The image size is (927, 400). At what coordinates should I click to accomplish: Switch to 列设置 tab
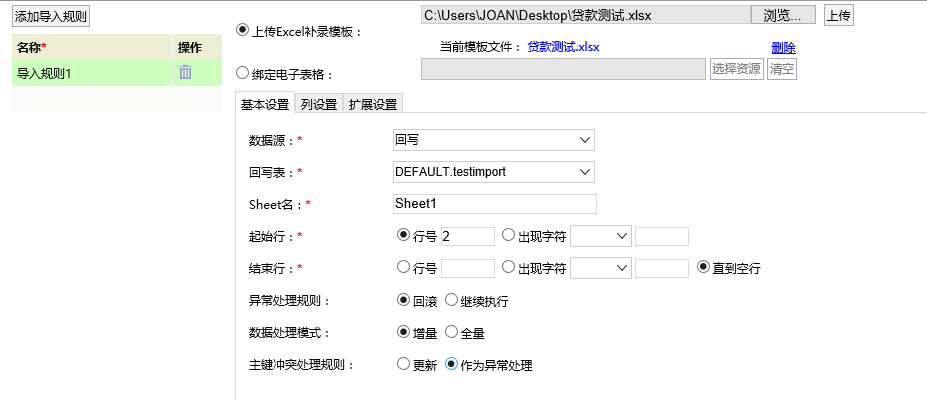319,105
